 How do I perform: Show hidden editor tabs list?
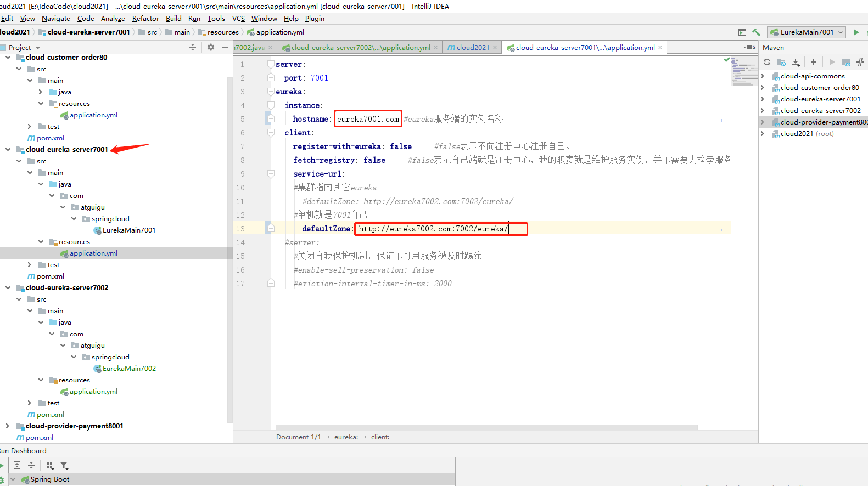(x=749, y=48)
